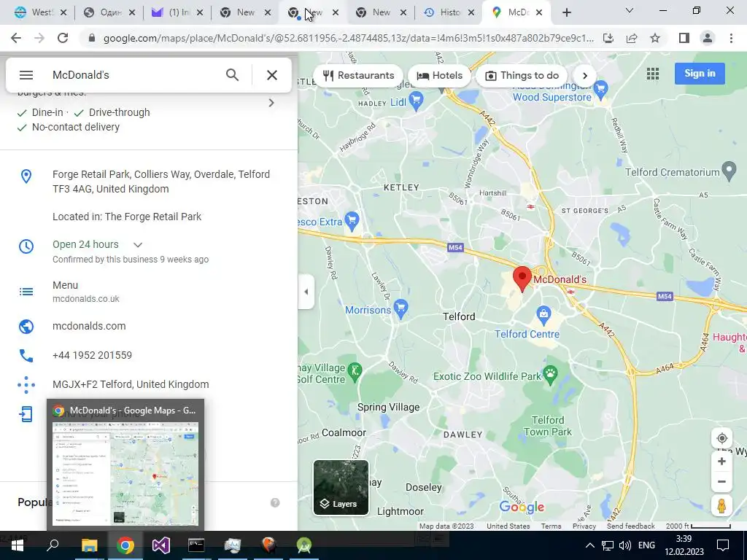747x560 pixels.
Task: Show your location on the map
Action: coord(721,438)
